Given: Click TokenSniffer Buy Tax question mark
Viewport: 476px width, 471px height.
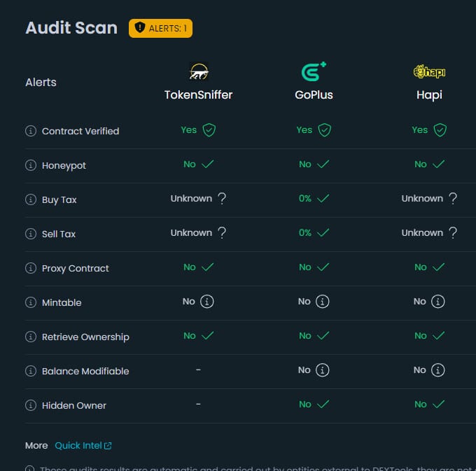Looking at the screenshot, I should (x=222, y=199).
